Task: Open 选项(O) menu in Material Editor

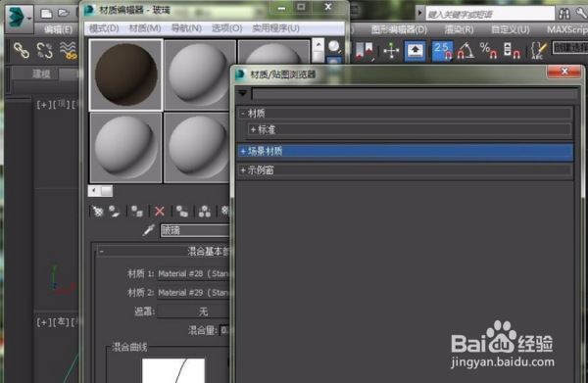Action: pos(227,28)
